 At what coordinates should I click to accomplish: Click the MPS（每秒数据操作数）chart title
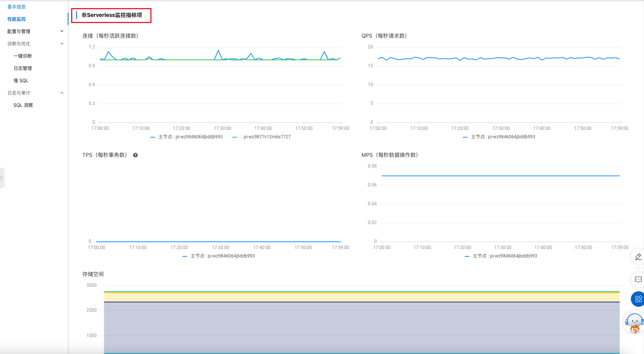point(390,155)
